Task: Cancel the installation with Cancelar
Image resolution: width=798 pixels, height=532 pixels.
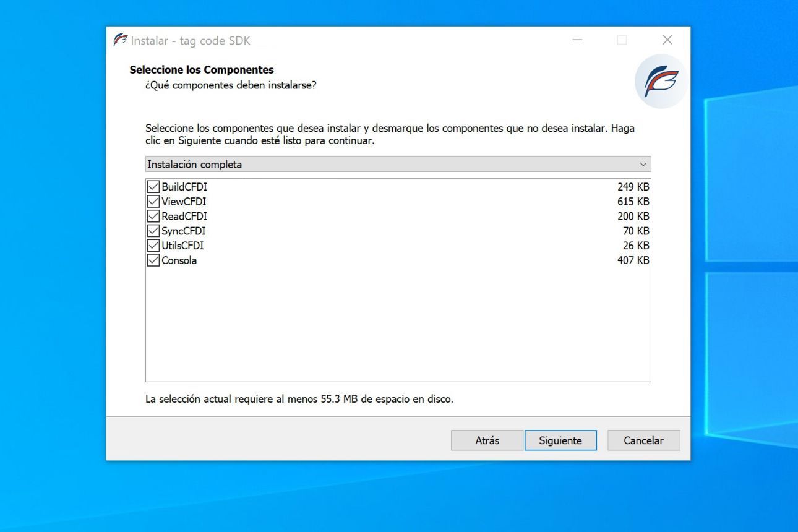Action: pyautogui.click(x=643, y=440)
